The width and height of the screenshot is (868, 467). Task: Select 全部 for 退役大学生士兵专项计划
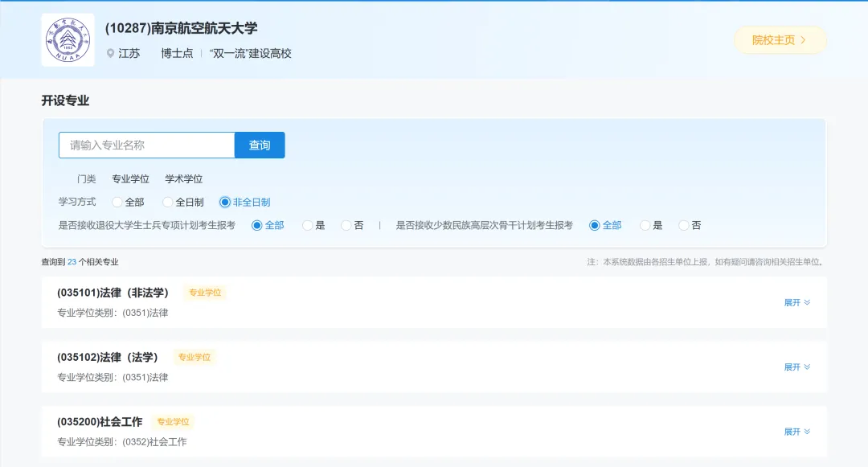[268, 225]
